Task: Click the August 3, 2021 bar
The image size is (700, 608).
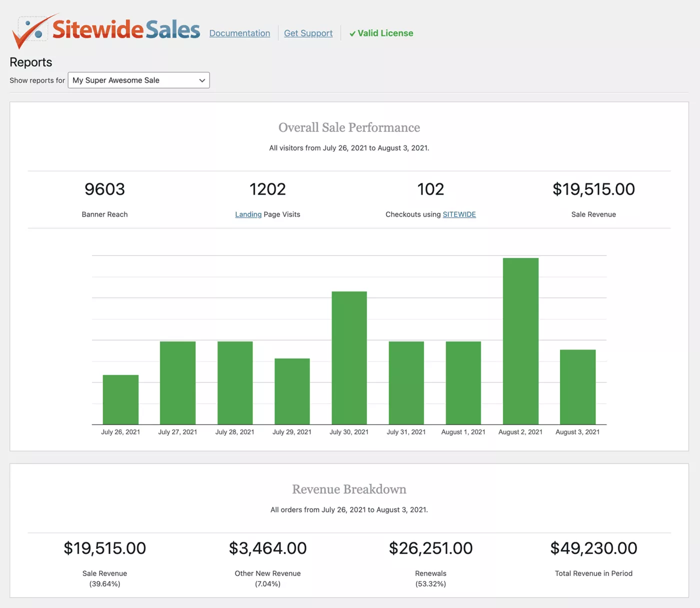Action: (577, 387)
